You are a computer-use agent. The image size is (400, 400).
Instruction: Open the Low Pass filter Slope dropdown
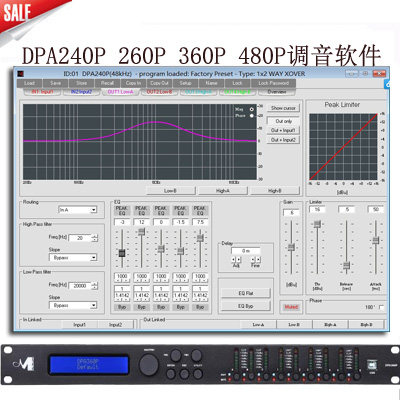(x=73, y=305)
